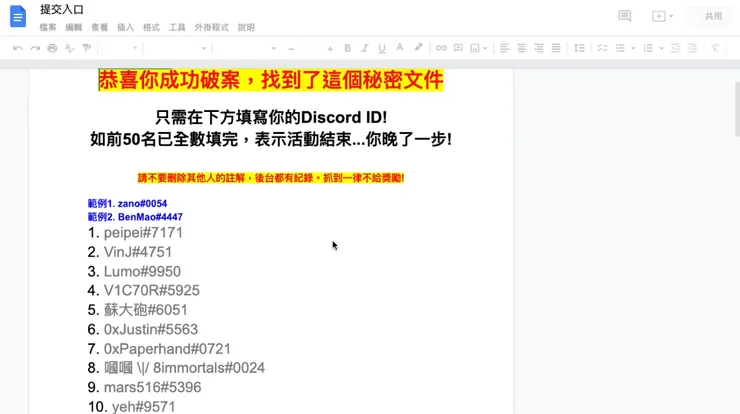
Task: Open the 插入 menu
Action: (x=126, y=27)
